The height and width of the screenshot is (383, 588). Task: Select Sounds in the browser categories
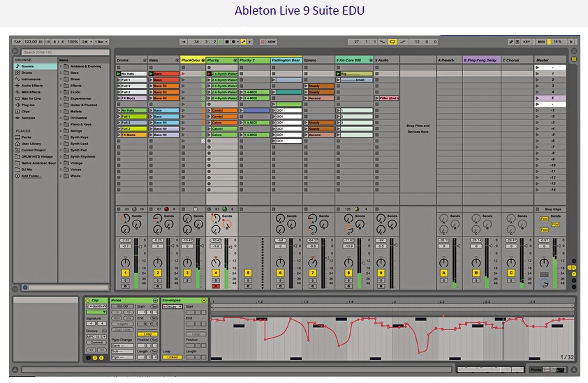[x=36, y=66]
